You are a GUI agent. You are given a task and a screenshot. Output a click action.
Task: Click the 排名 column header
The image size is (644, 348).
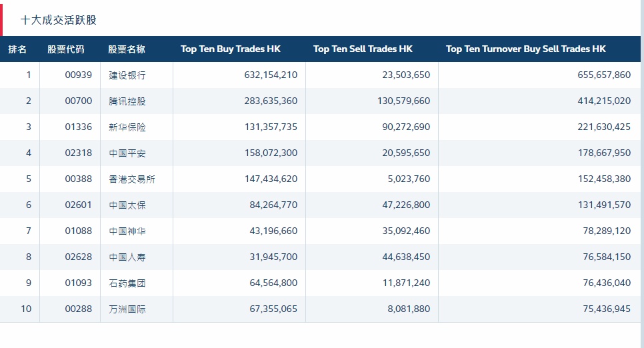point(17,49)
